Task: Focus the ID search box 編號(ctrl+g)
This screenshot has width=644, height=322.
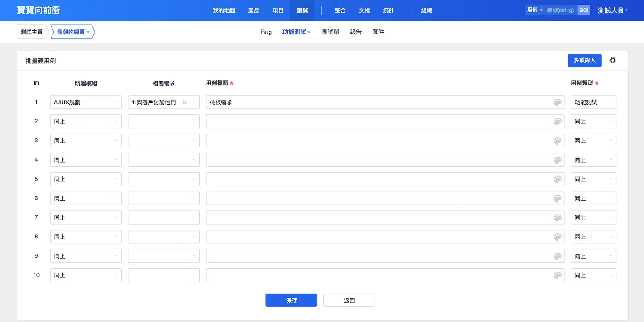Action: click(561, 10)
